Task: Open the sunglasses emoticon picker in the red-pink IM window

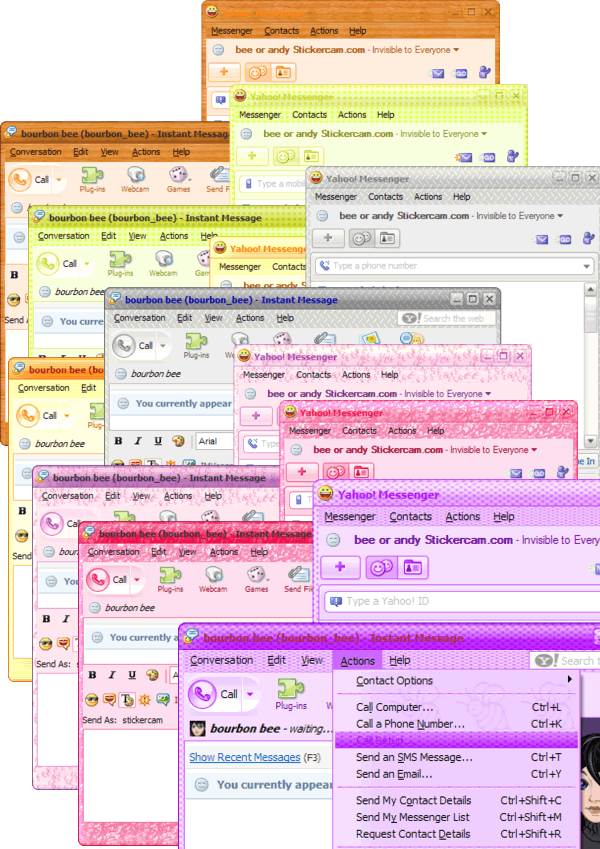Action: coord(92,700)
